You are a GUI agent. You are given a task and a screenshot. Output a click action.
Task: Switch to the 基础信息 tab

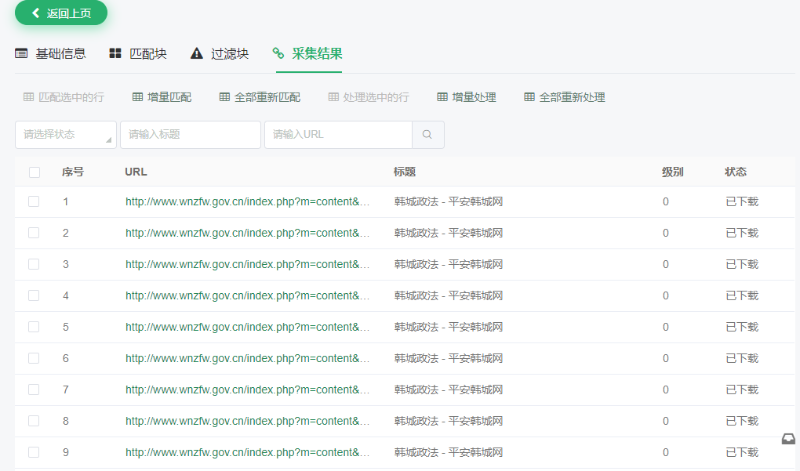50,53
